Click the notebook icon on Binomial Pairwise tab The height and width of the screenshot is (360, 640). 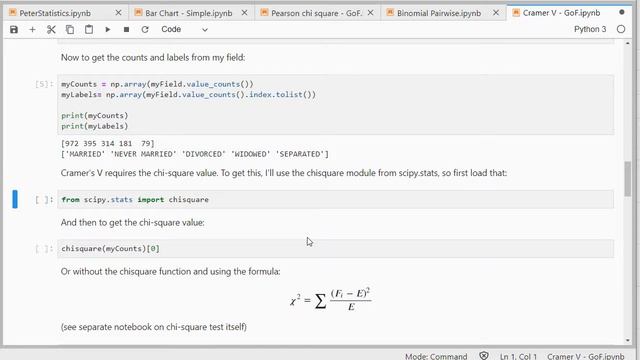(x=390, y=13)
